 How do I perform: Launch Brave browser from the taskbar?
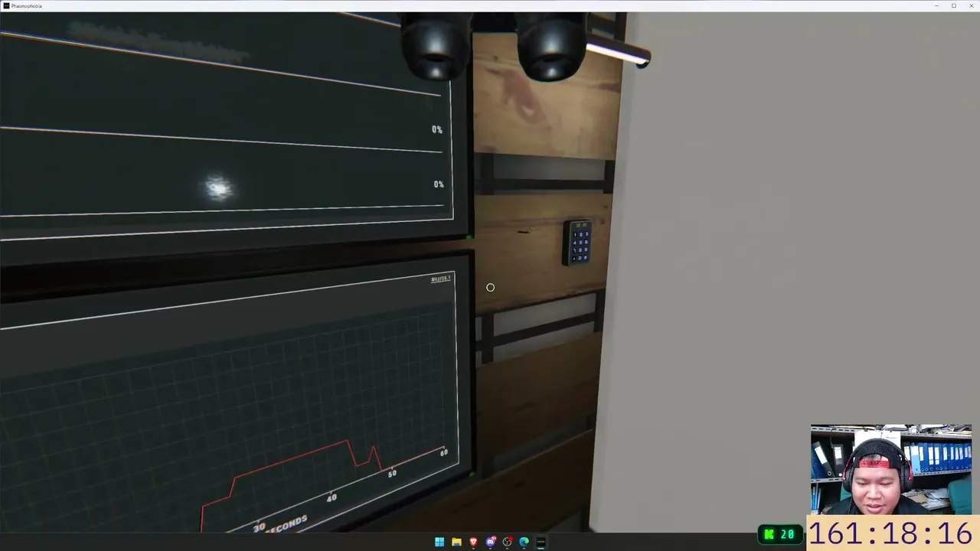coord(473,543)
